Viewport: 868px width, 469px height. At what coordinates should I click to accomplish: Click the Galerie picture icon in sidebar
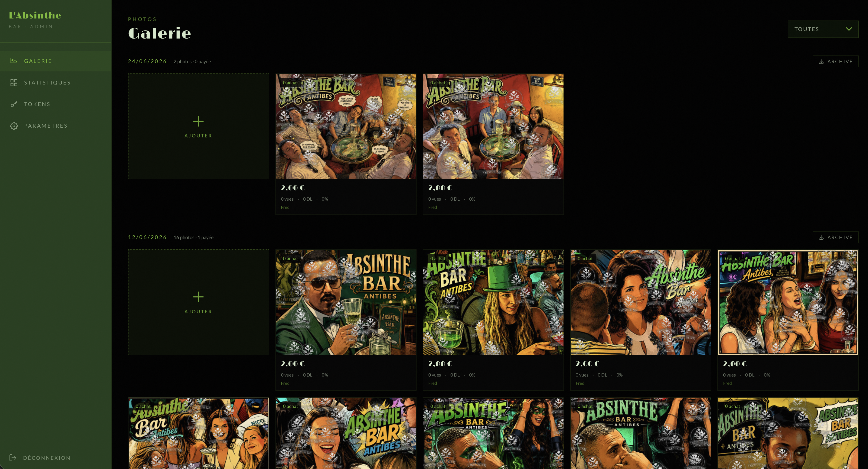(x=14, y=61)
